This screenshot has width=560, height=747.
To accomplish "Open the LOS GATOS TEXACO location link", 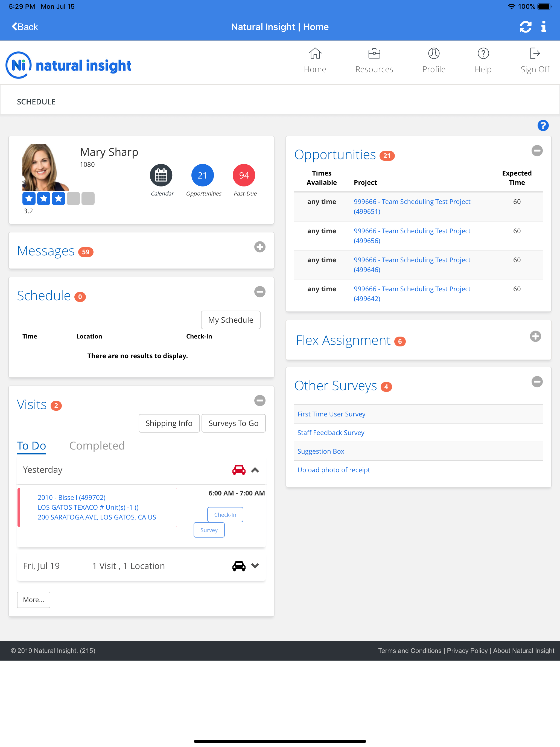I will pos(88,507).
